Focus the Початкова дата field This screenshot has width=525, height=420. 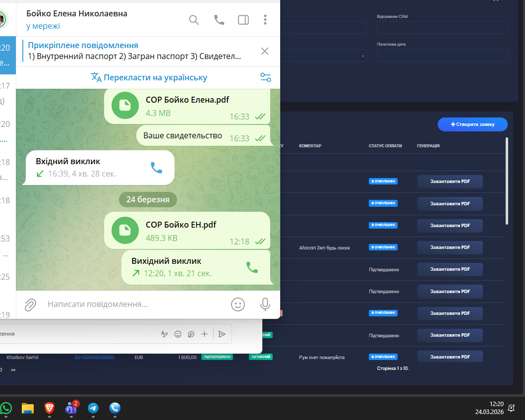pyautogui.click(x=442, y=56)
